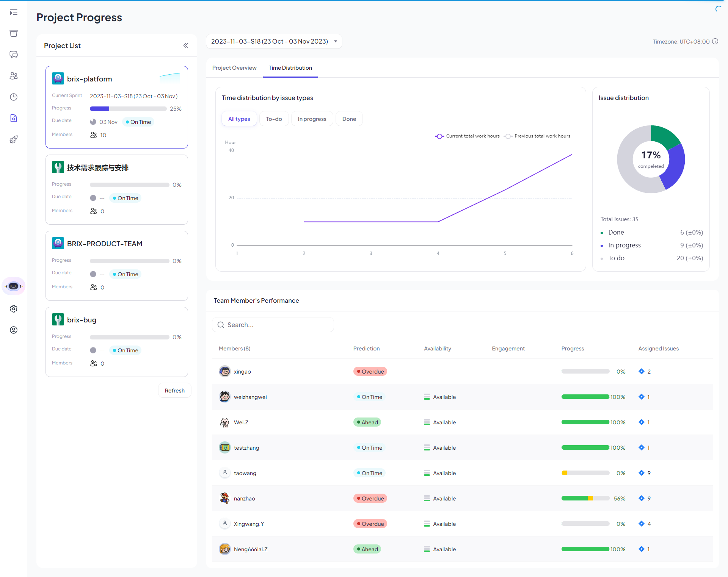
Task: Open the robot assistant avatar icon
Action: coord(14,286)
